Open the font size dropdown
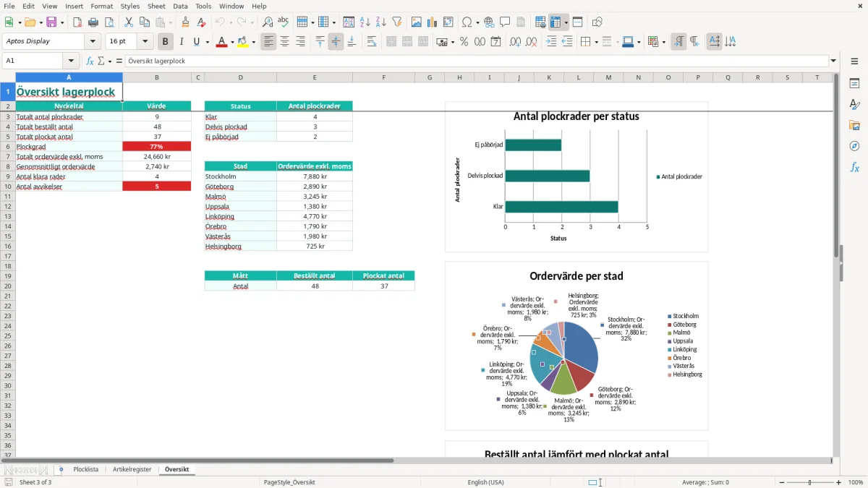This screenshot has height=488, width=868. click(145, 42)
